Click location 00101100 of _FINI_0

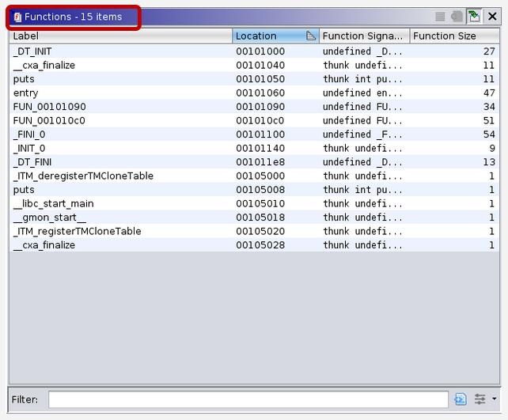(260, 134)
